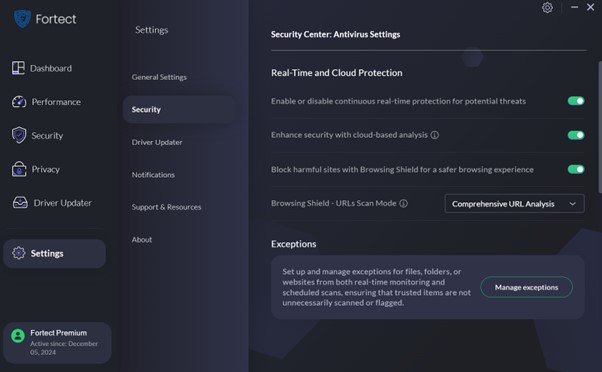Image resolution: width=602 pixels, height=372 pixels.
Task: Close the Fortect window
Action: point(590,7)
